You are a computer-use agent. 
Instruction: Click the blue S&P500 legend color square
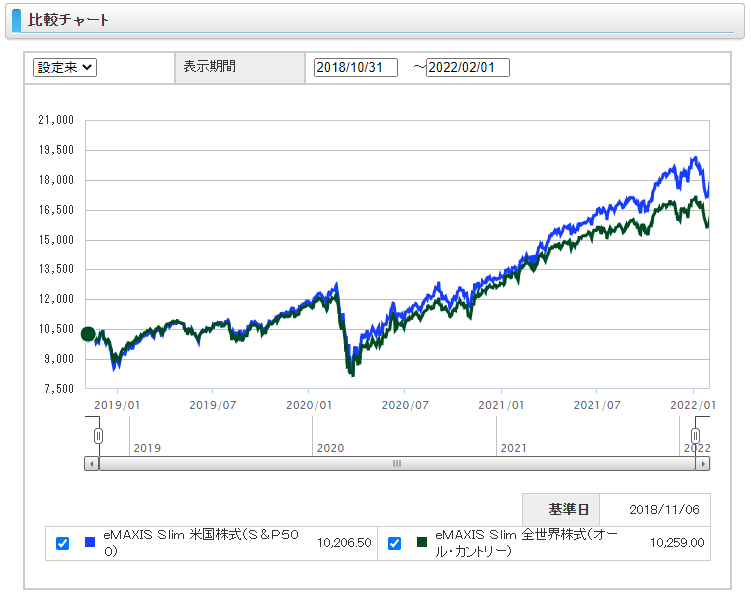(90, 543)
